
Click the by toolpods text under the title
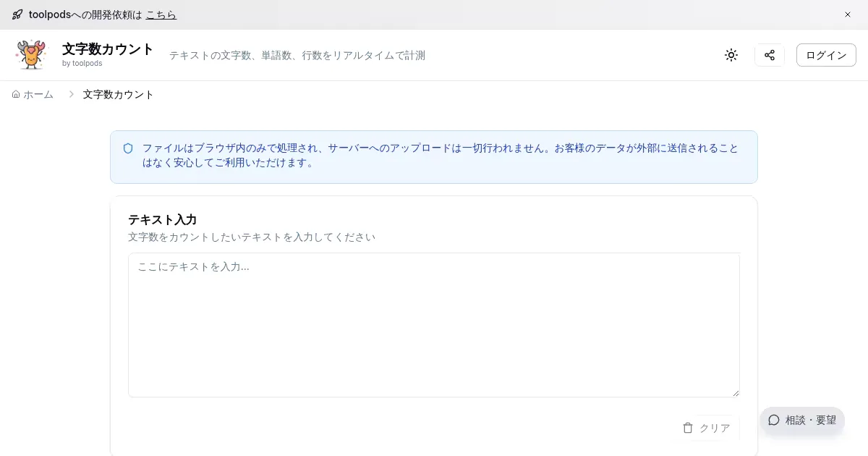click(x=82, y=63)
